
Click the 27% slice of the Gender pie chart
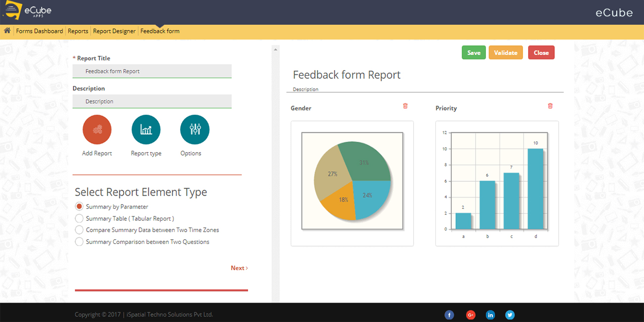(332, 173)
